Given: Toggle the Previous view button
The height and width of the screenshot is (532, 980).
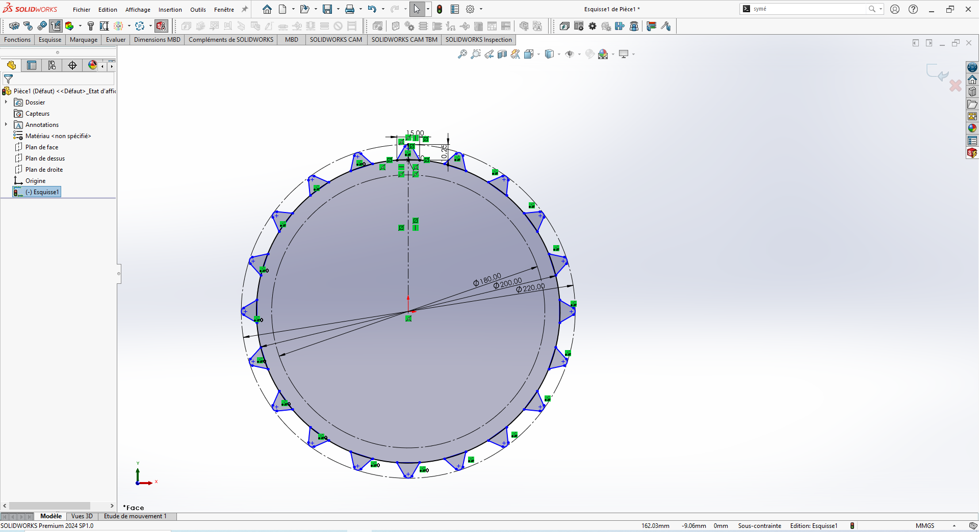Looking at the screenshot, I should (489, 54).
